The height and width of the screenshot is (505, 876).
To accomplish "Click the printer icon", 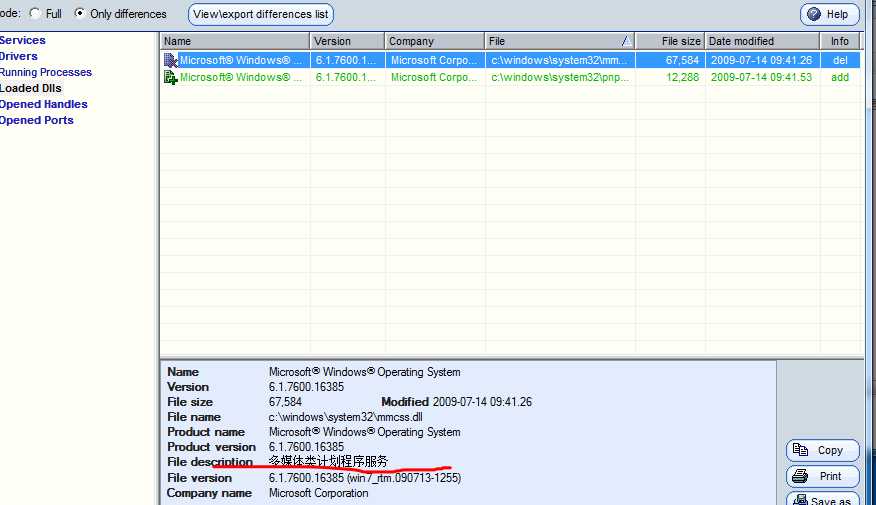I will pos(800,476).
